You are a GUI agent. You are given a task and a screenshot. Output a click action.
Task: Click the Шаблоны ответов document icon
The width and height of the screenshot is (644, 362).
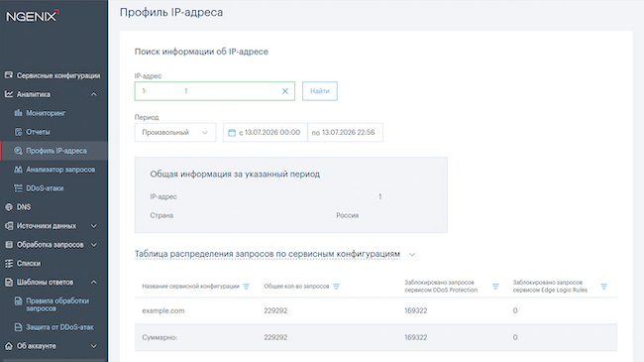[9, 283]
